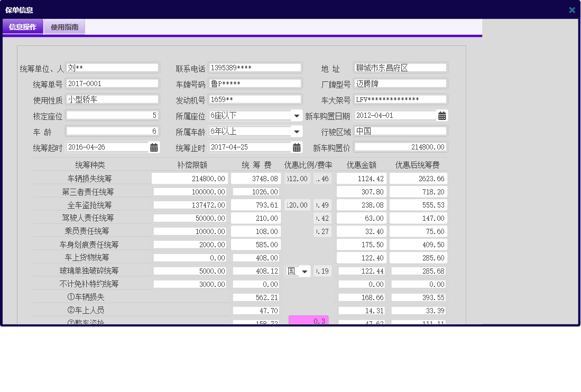
Task: Select the 联系电话 phone number field
Action: coord(255,67)
